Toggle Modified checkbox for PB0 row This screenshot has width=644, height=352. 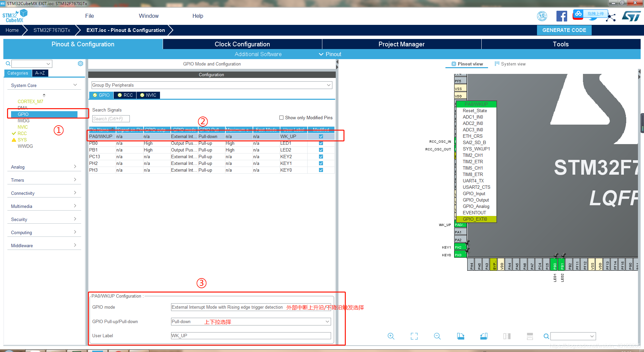tap(321, 143)
